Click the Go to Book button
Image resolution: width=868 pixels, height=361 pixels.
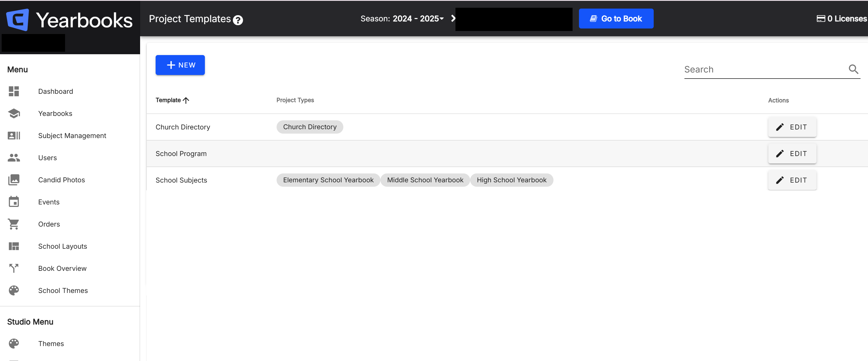click(616, 19)
